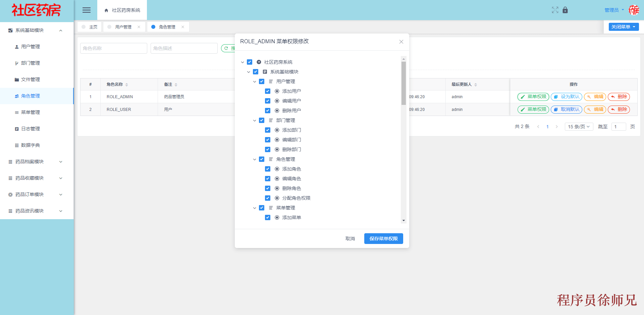Screen dimensions: 644x315
Task: Click 取消默认 button for ROLE_USER
Action: coord(566,109)
